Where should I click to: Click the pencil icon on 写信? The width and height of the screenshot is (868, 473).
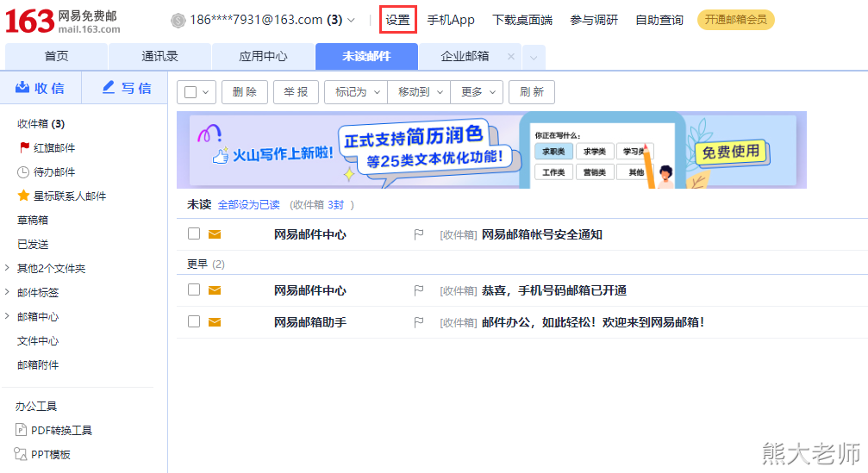click(x=109, y=87)
